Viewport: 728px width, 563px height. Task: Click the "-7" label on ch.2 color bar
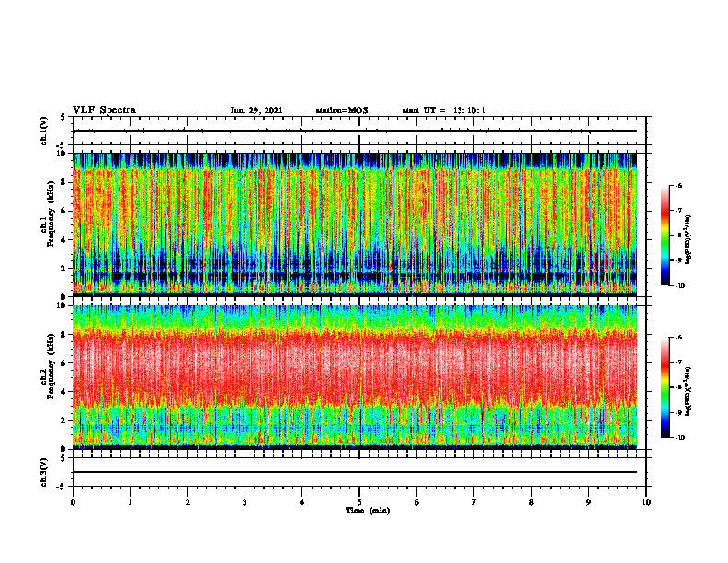[x=678, y=362]
